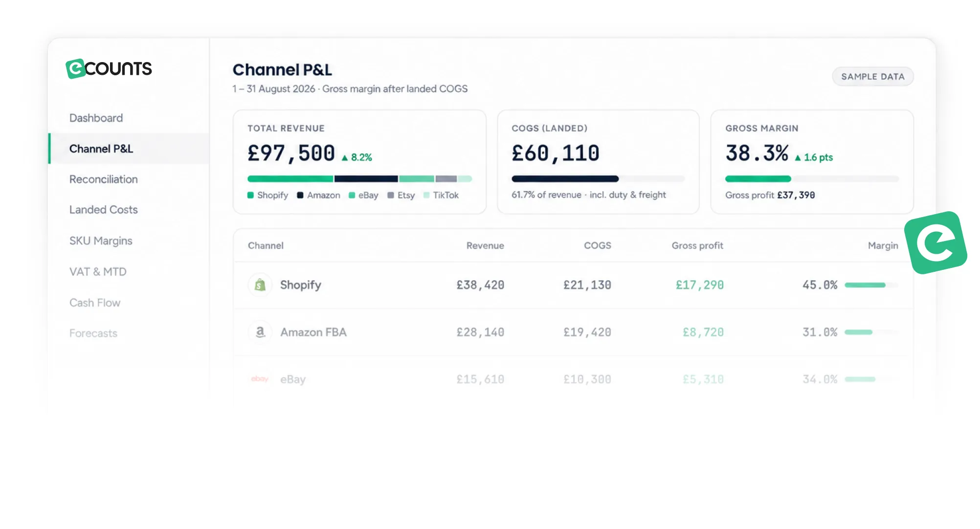Open Cash Flow section

(95, 303)
